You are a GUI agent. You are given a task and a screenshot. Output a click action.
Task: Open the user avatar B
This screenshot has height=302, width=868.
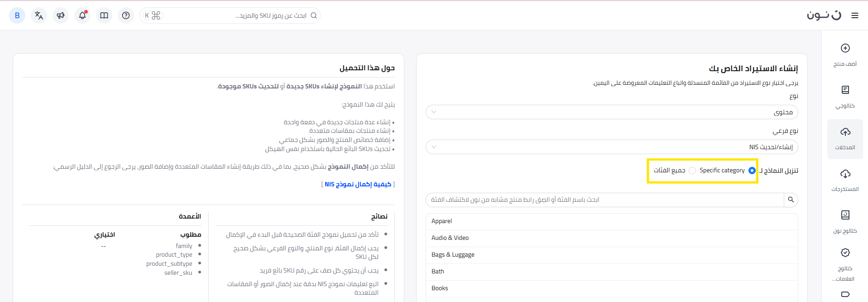17,15
